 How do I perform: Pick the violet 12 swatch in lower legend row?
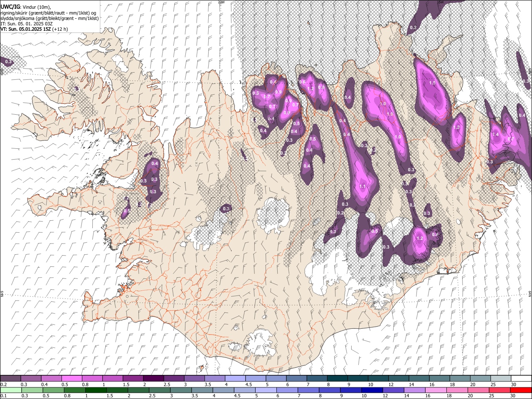coord(393,390)
